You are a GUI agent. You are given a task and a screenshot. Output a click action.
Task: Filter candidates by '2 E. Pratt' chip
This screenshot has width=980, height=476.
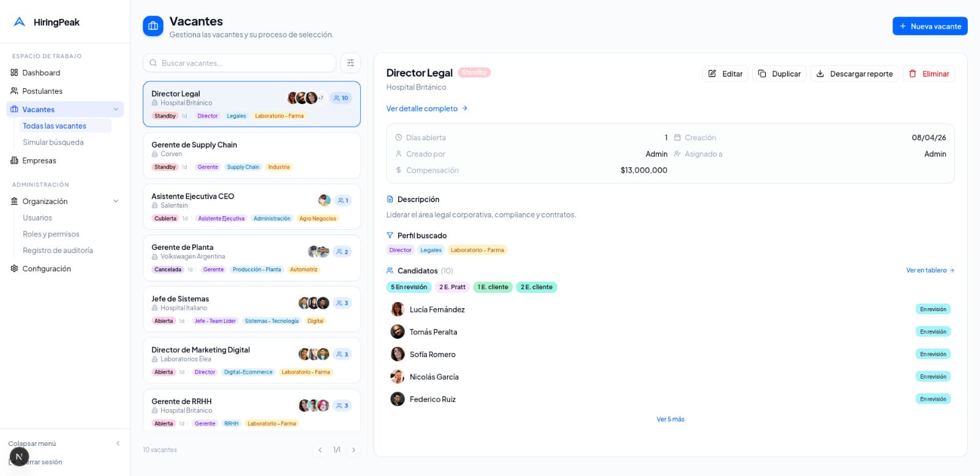pos(452,287)
